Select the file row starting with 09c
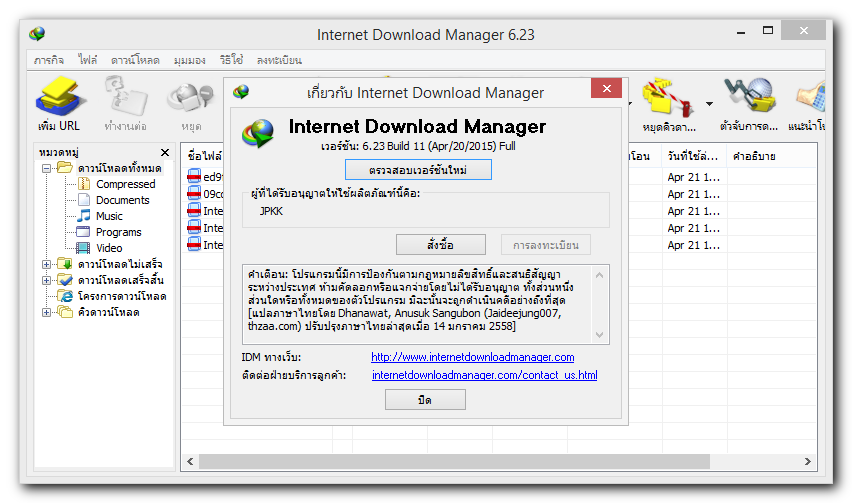The height and width of the screenshot is (503, 852). 205,194
